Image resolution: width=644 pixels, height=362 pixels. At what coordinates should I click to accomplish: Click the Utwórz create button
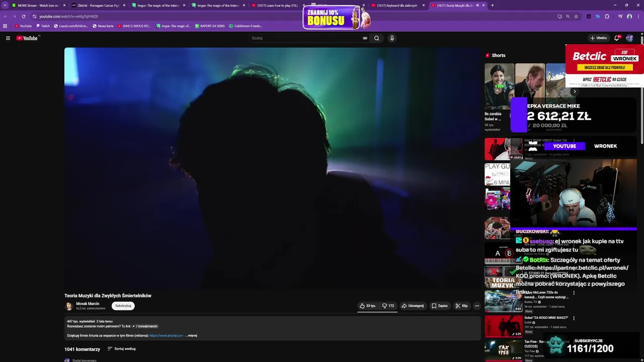point(599,38)
